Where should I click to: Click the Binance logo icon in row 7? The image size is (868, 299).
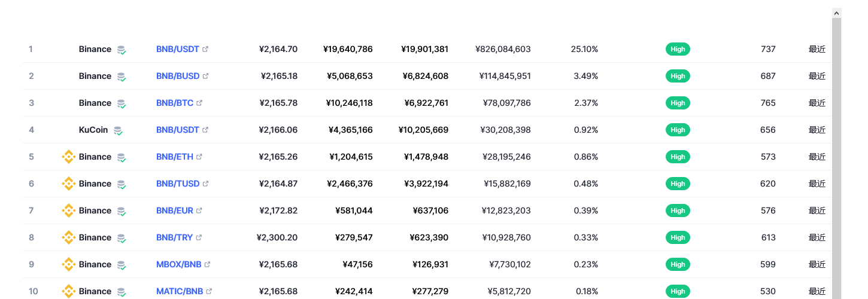[69, 210]
